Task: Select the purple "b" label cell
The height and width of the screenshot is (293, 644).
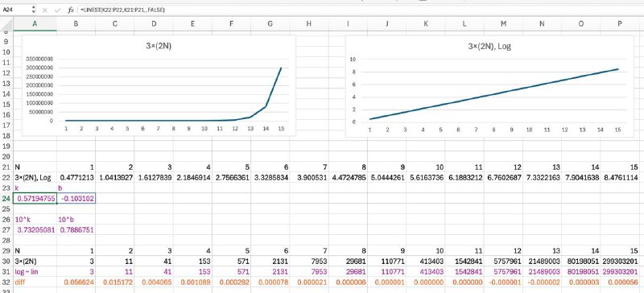Action: [x=76, y=188]
